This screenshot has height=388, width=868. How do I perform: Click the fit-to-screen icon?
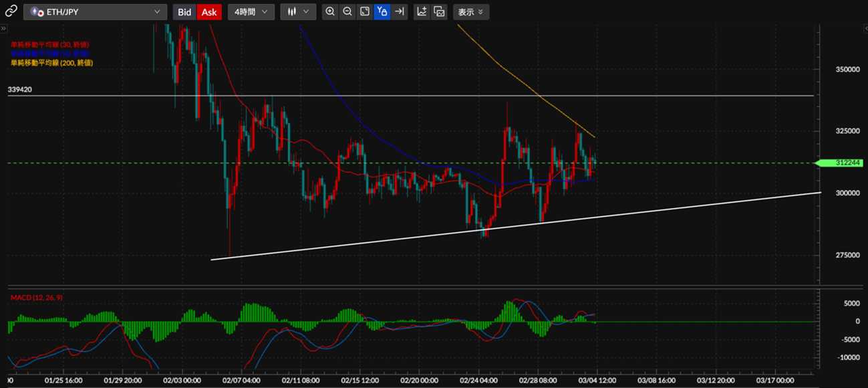coord(365,11)
